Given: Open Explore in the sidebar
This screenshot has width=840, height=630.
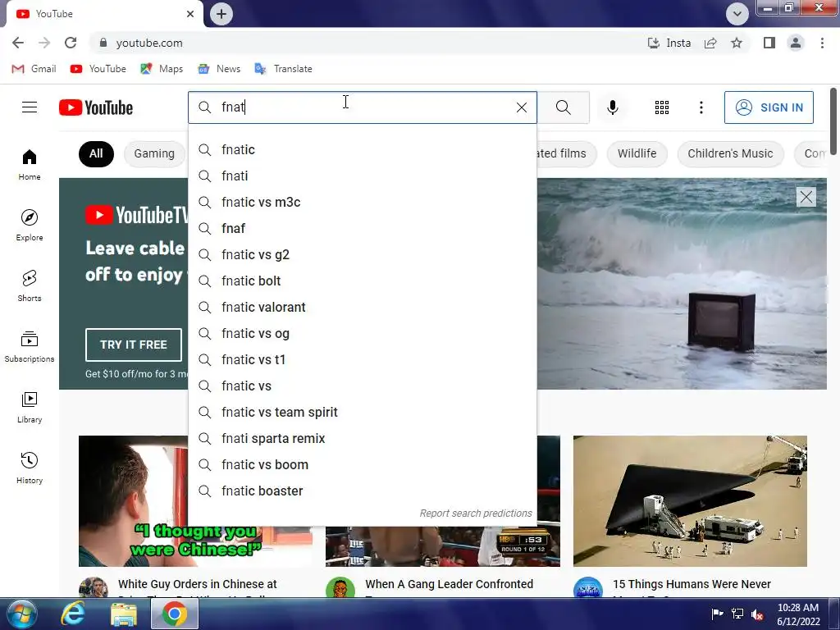Looking at the screenshot, I should pos(30,225).
